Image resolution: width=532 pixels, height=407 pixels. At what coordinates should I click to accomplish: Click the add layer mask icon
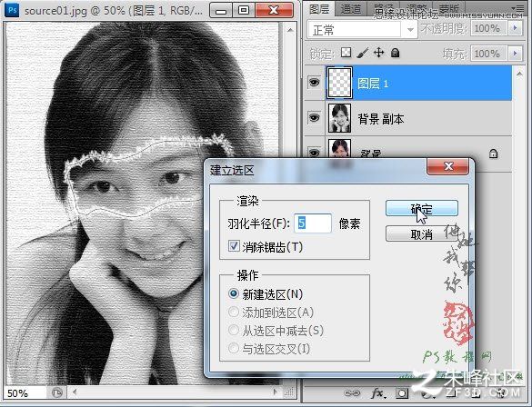402,393
